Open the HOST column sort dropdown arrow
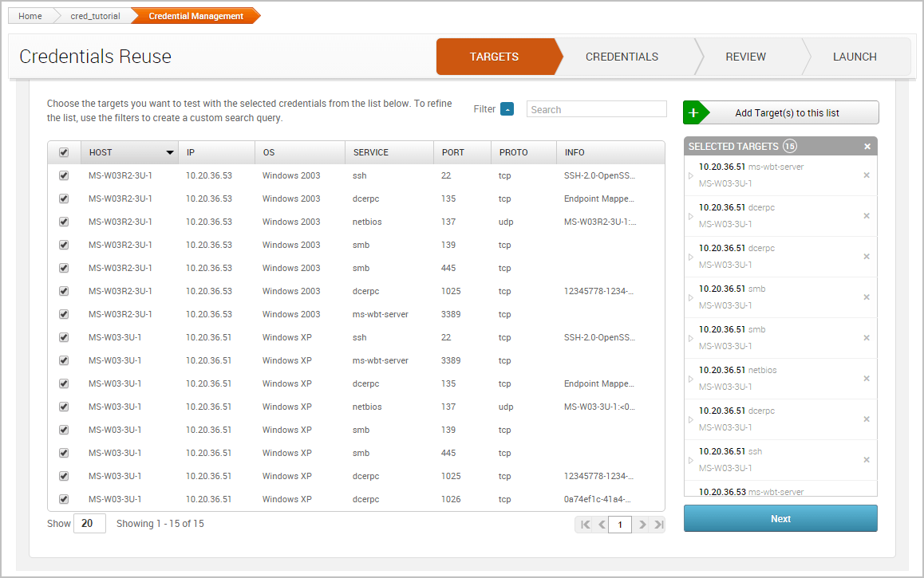This screenshot has width=924, height=578. click(169, 152)
